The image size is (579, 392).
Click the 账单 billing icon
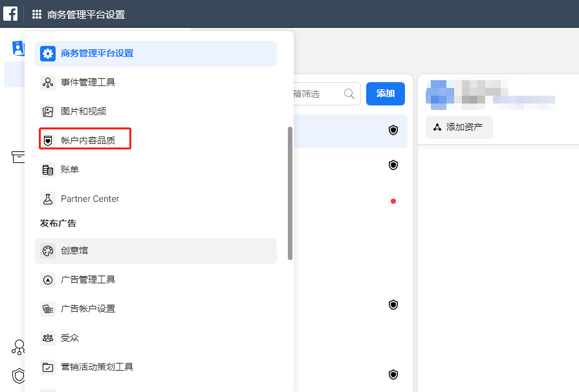click(x=48, y=170)
